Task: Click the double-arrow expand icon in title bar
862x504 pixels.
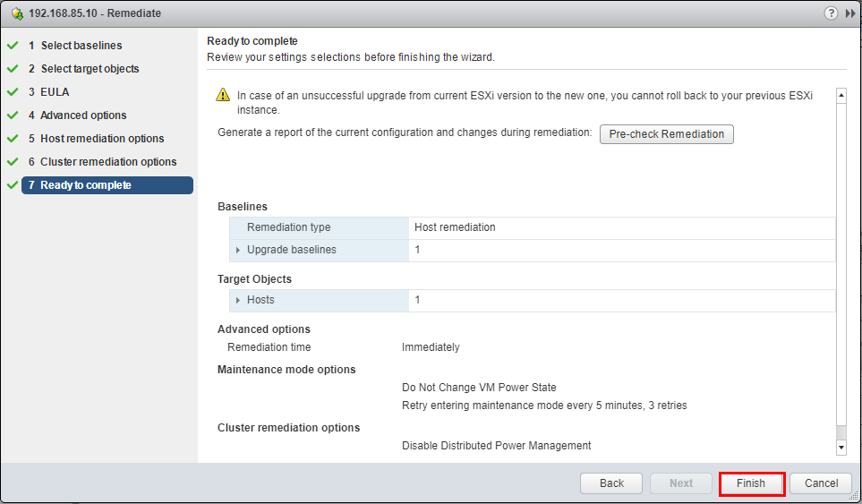Action: [849, 13]
